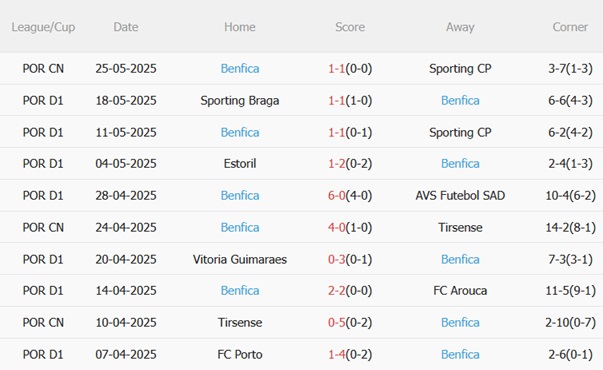Select the 2-2(0-0) score versus FC Arouca
This screenshot has height=370, width=603.
pos(350,290)
